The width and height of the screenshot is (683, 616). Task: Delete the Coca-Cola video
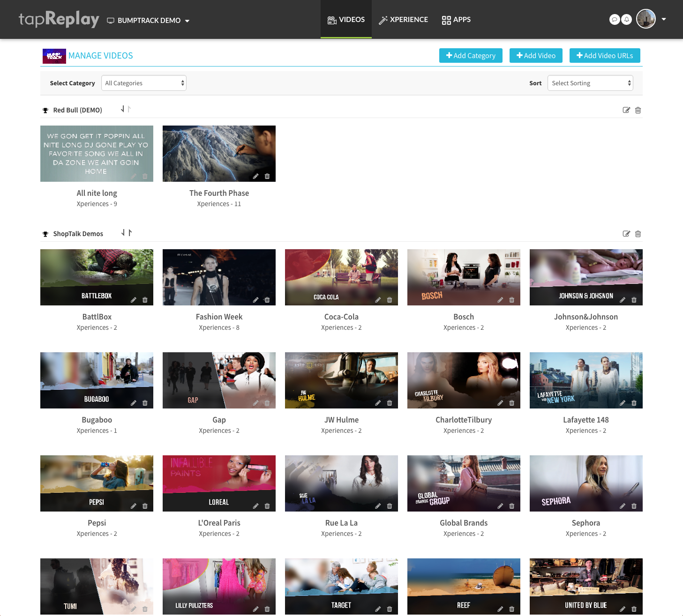click(390, 300)
